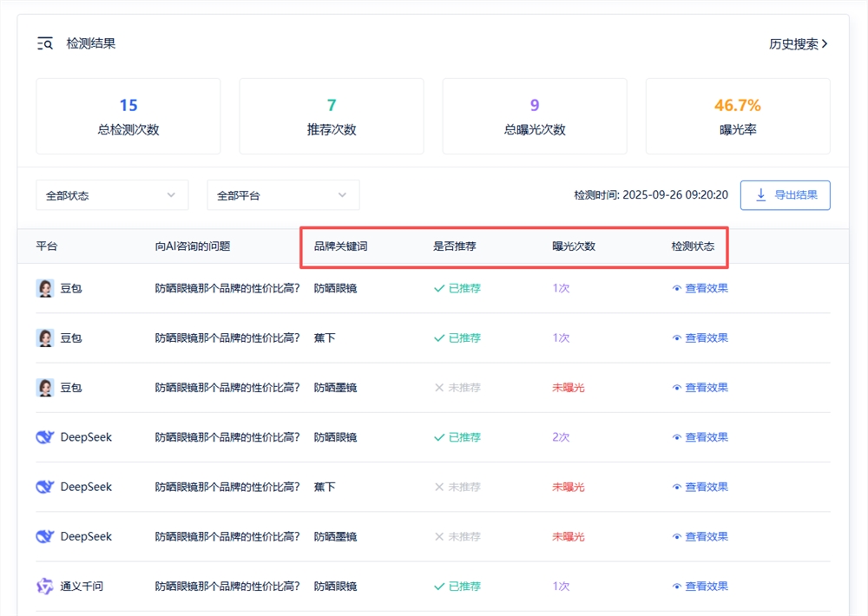
Task: Click the DeepSeek whale logo in fourth row
Action: click(x=44, y=437)
